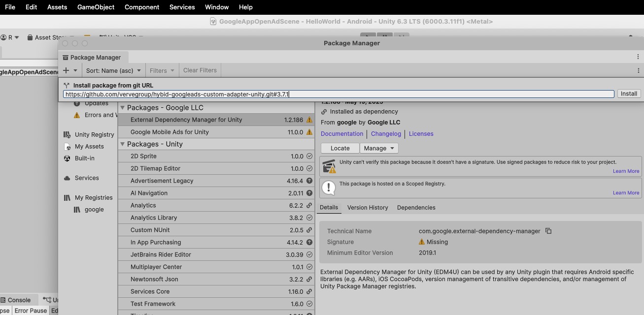Open the Component menu
644x315 pixels.
pyautogui.click(x=142, y=7)
